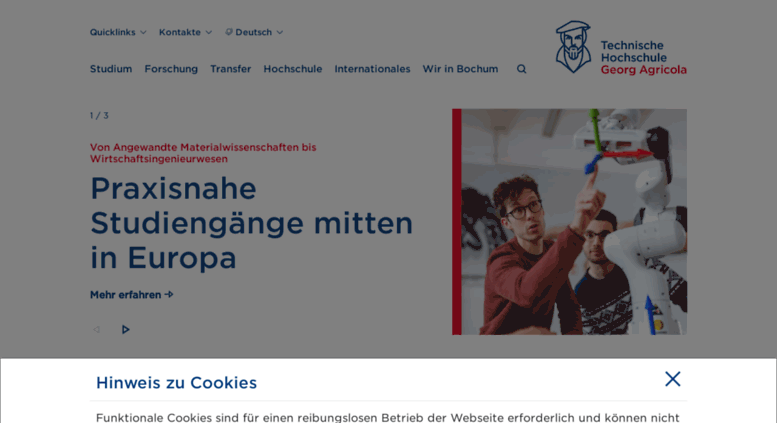777x423 pixels.
Task: Click the Georg Agricola portrait logo
Action: coord(573,47)
